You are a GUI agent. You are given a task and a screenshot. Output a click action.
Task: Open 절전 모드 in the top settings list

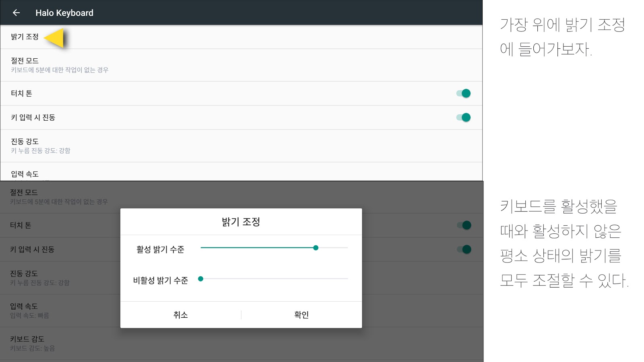(x=241, y=65)
